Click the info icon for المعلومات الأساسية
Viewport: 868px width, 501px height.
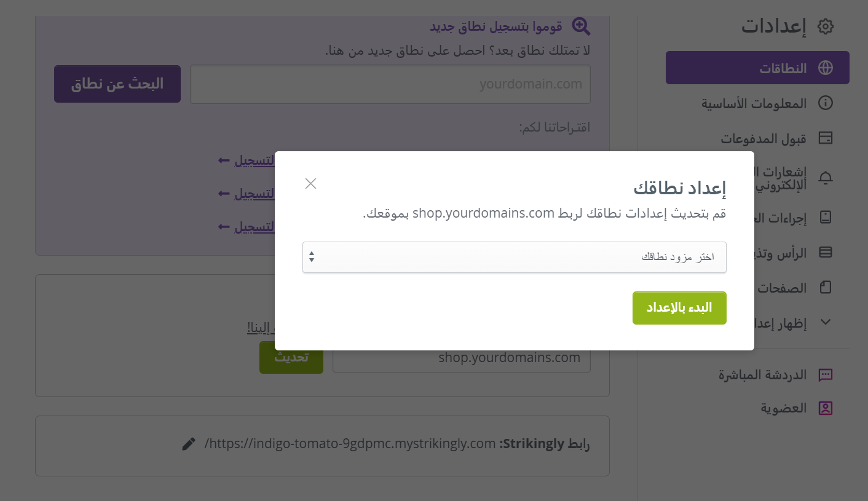pos(826,103)
